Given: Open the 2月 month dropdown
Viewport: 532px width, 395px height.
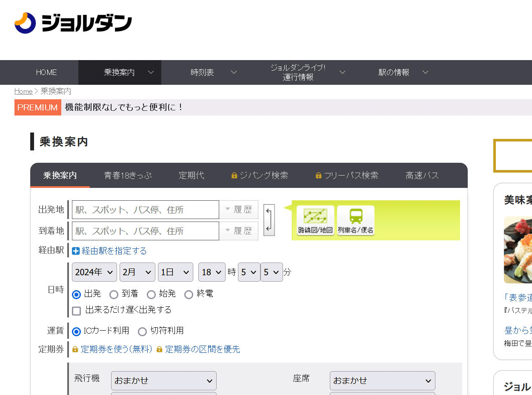Looking at the screenshot, I should coord(137,272).
